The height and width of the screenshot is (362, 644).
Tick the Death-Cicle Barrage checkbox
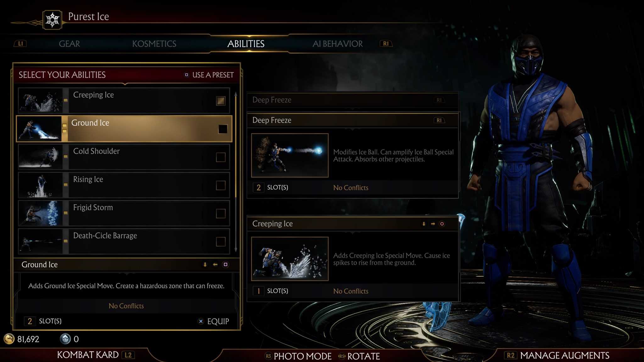coord(221,242)
